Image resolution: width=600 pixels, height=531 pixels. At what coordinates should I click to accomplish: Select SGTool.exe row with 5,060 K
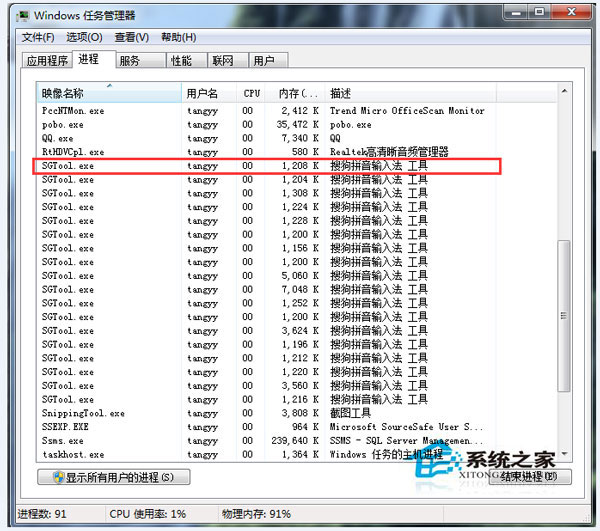[x=267, y=276]
